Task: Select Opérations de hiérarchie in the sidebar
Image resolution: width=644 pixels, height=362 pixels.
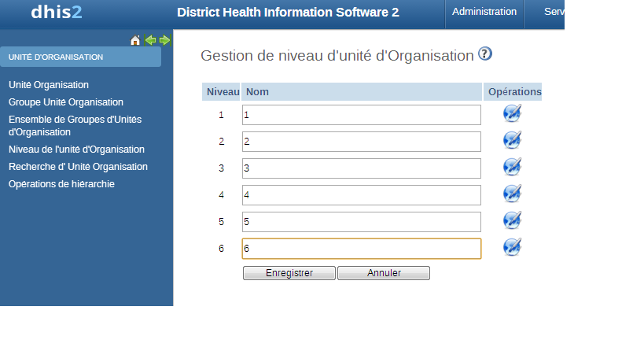Action: (x=61, y=184)
